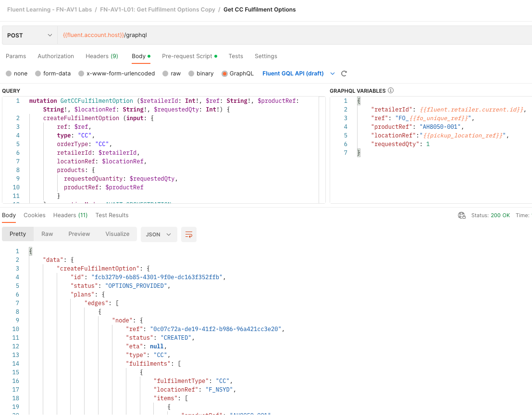Open the response Cookies tab
Screen dimensions: 532x418
pos(34,215)
